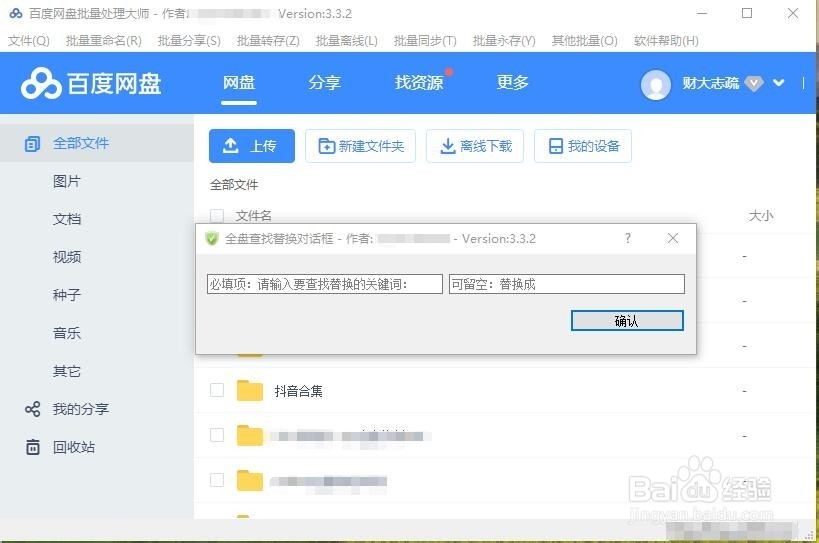Screen dimensions: 819x543
Task: Select 全部文件 in the sidebar
Action: [x=97, y=143]
